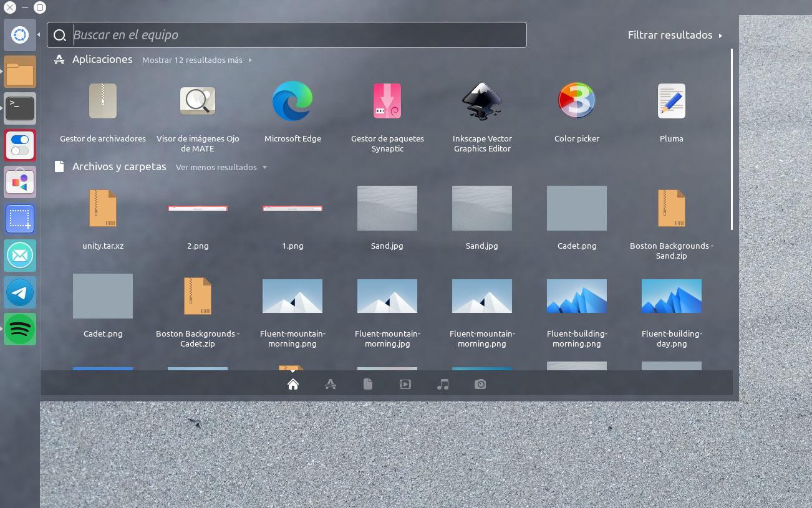
Task: Switch to the Video lens
Action: pyautogui.click(x=405, y=384)
